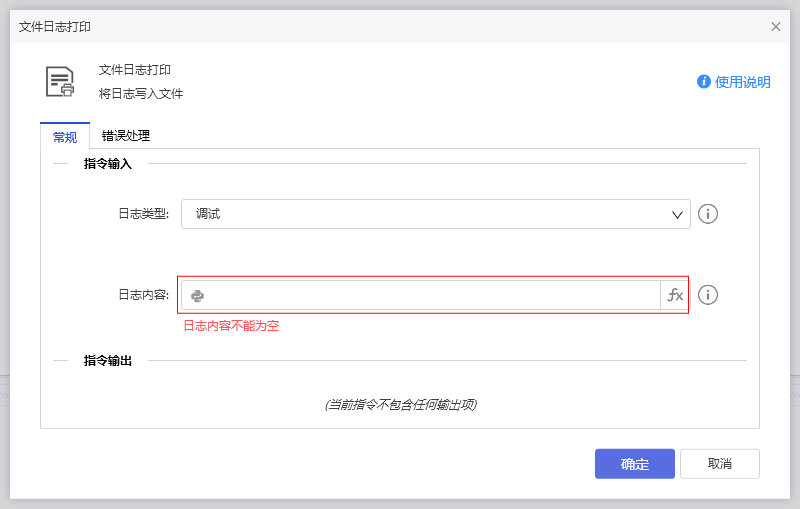Click the file log print icon
This screenshot has height=509, width=800.
point(60,82)
